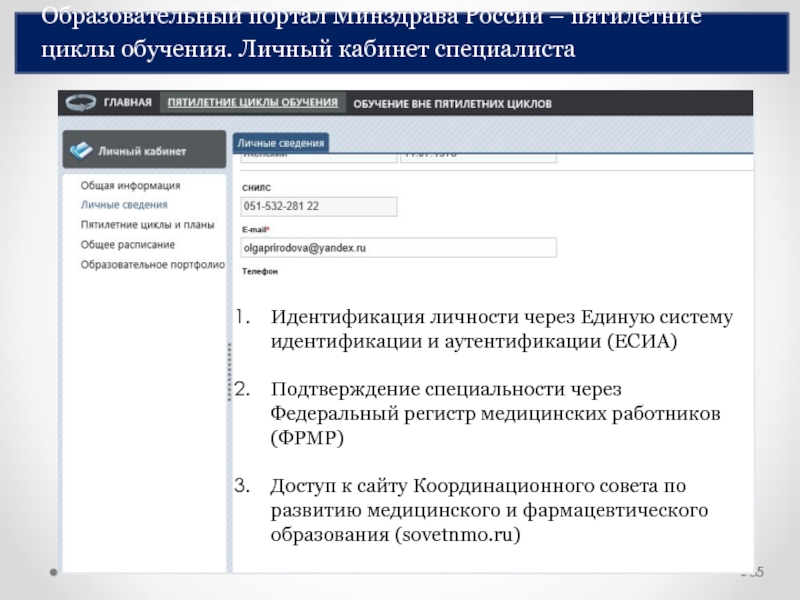Viewport: 800px width, 600px height.
Task: Click the sovetnmo.ru text in item three
Action: tap(458, 535)
